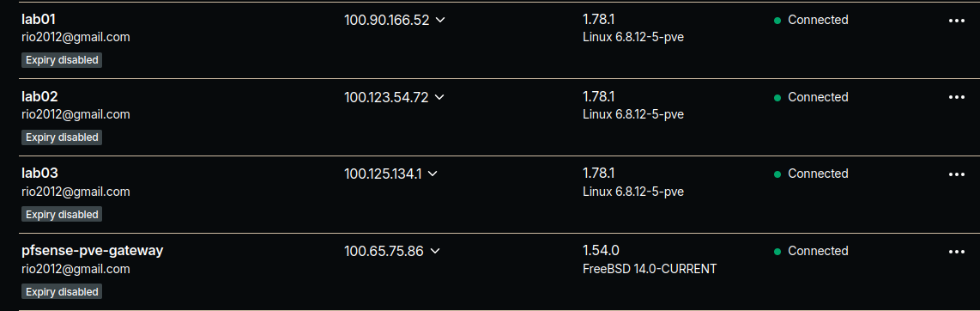Expand the address dropdown beside 100.90.166.52
The width and height of the screenshot is (980, 311).
tap(440, 20)
